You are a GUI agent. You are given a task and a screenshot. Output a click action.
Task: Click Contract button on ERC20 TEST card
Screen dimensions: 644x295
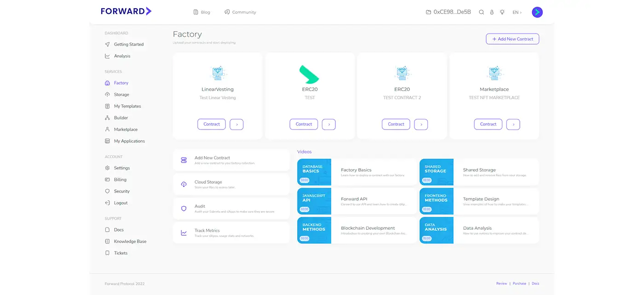304,124
